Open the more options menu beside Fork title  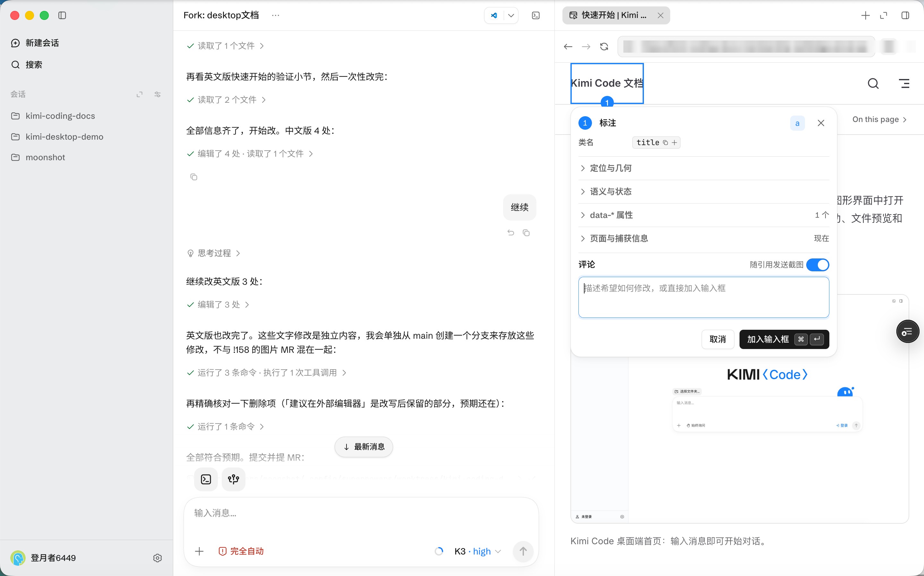[276, 15]
